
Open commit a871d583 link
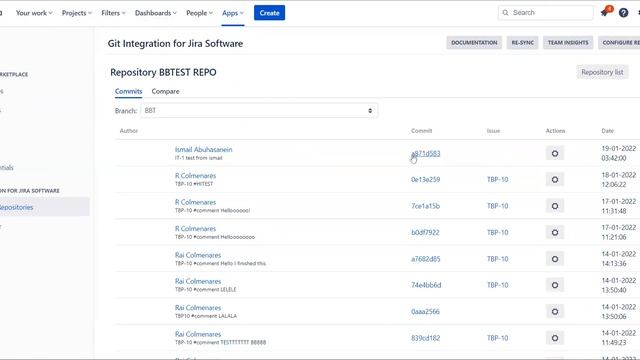(x=425, y=153)
